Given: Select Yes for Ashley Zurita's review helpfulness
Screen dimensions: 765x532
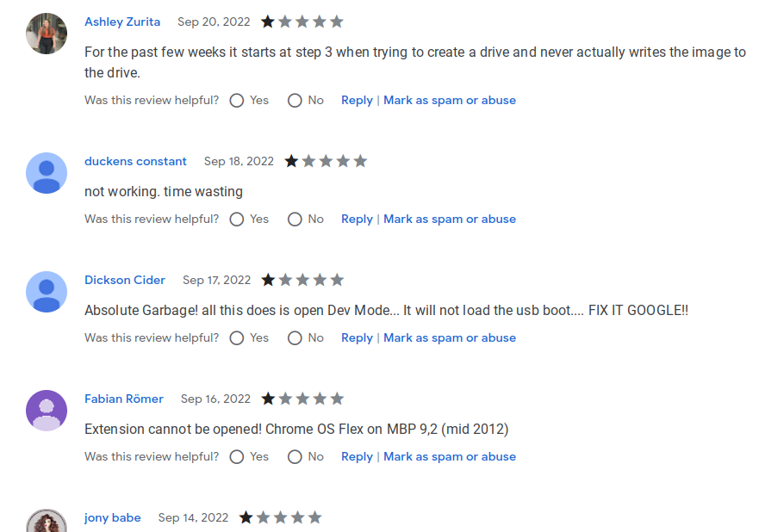Looking at the screenshot, I should [x=237, y=100].
